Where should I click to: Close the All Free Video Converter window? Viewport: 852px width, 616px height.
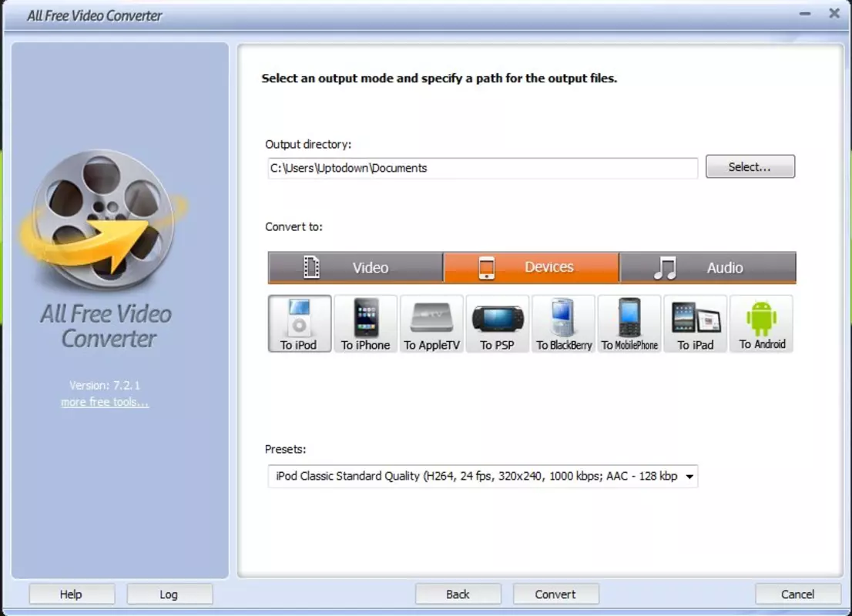click(x=834, y=13)
